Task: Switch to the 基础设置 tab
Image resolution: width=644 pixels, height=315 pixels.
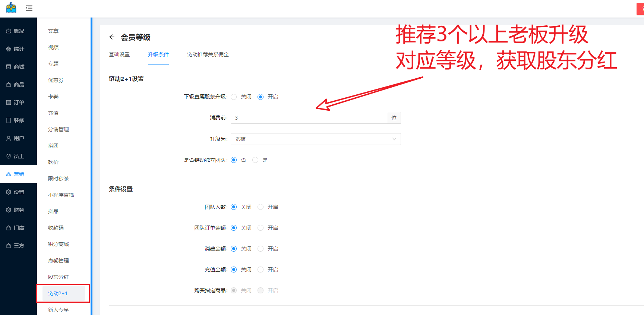Action: [x=119, y=54]
